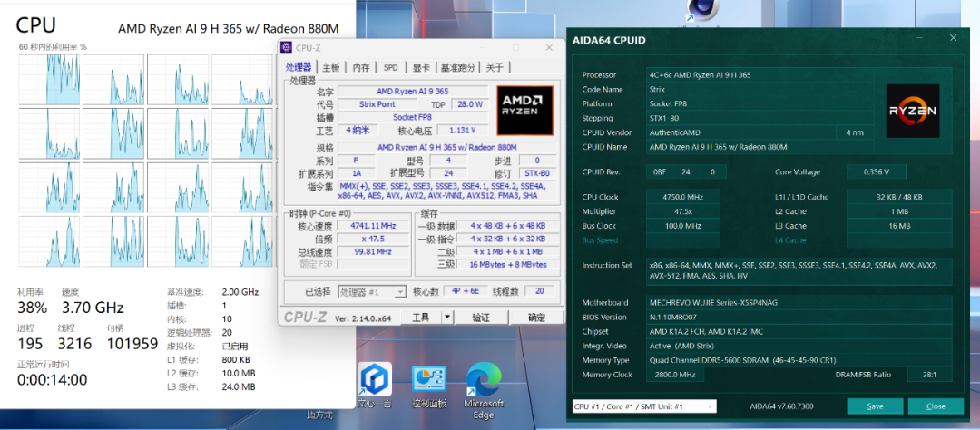Minimize the AIDA64 CPUID window
This screenshot has width=980, height=430.
(918, 38)
